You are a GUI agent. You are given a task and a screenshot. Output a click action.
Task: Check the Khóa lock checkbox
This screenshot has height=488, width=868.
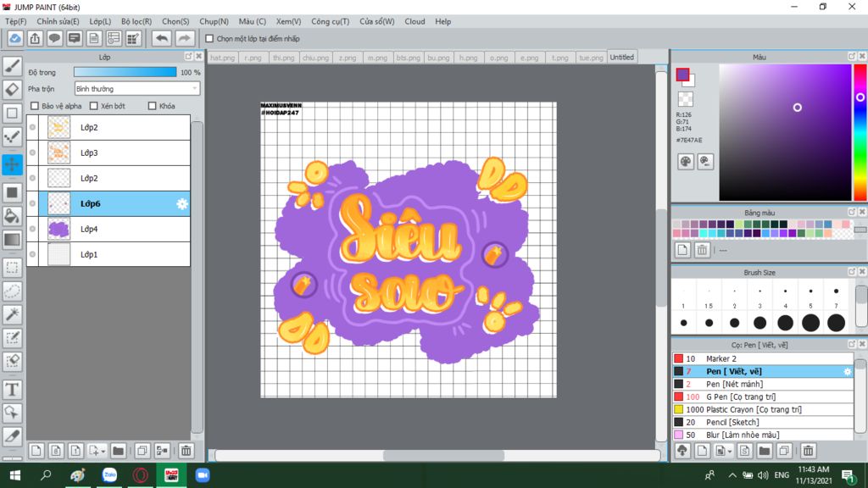pos(153,106)
